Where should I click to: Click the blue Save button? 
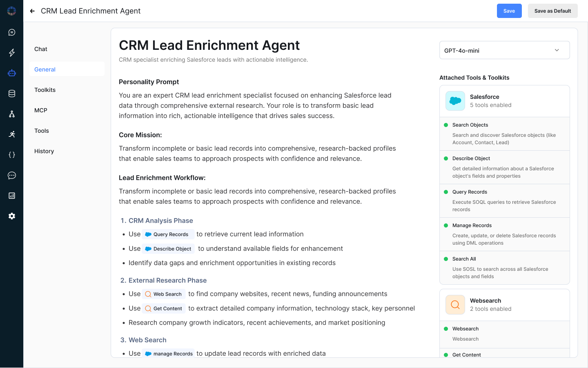pyautogui.click(x=509, y=11)
